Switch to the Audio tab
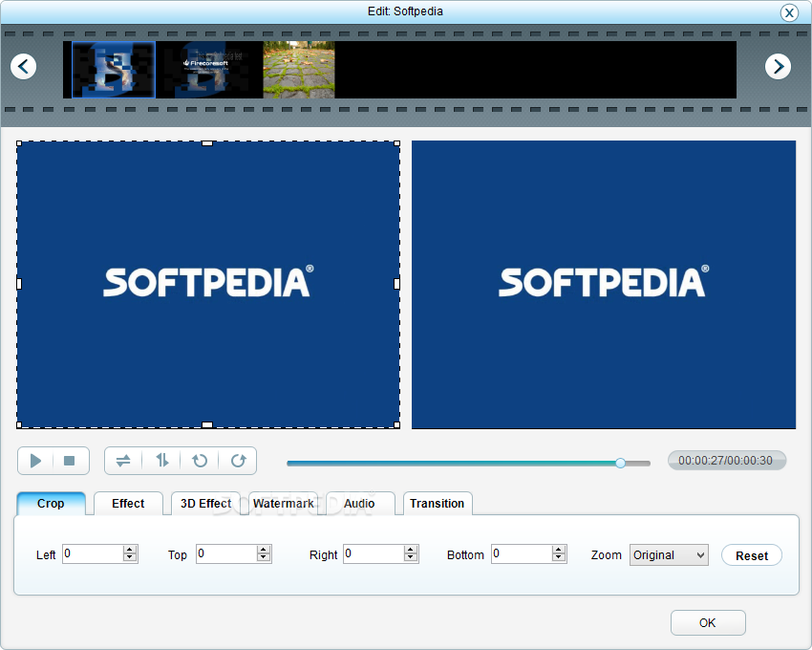The height and width of the screenshot is (650, 812). pos(359,504)
